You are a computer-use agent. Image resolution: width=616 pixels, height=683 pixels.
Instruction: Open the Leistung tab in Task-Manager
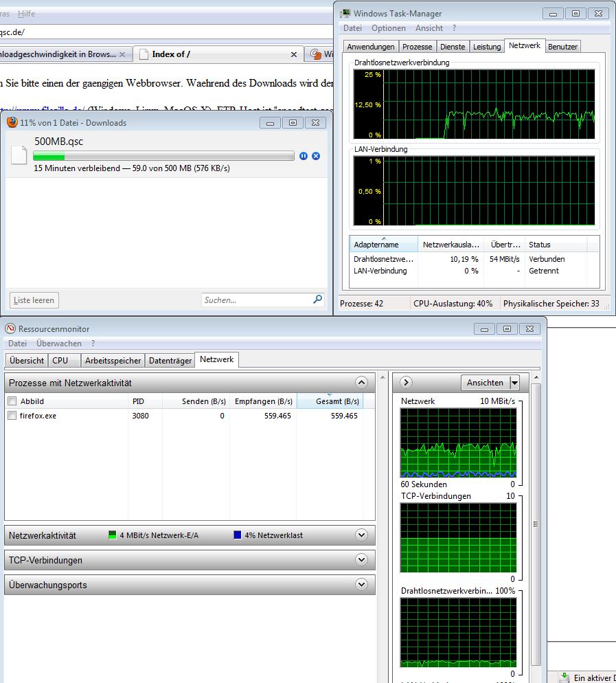tap(487, 47)
